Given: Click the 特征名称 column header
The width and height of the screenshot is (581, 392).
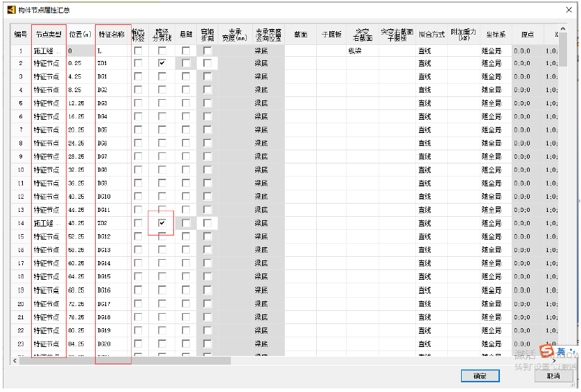Looking at the screenshot, I should [x=112, y=35].
